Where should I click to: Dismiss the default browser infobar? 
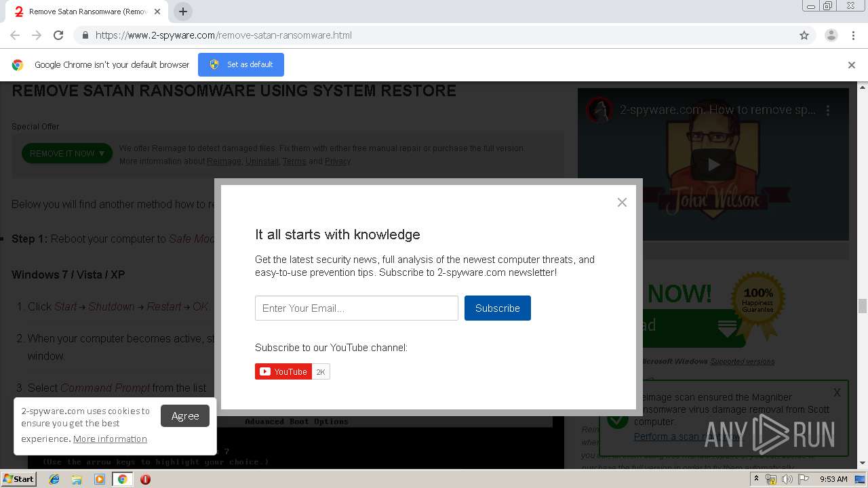coord(852,65)
